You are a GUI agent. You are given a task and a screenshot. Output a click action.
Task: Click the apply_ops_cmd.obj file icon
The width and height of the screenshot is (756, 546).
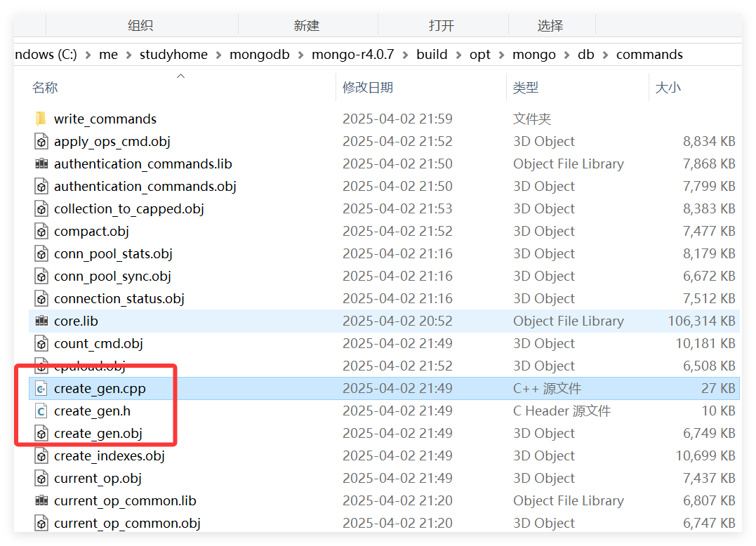click(x=41, y=141)
